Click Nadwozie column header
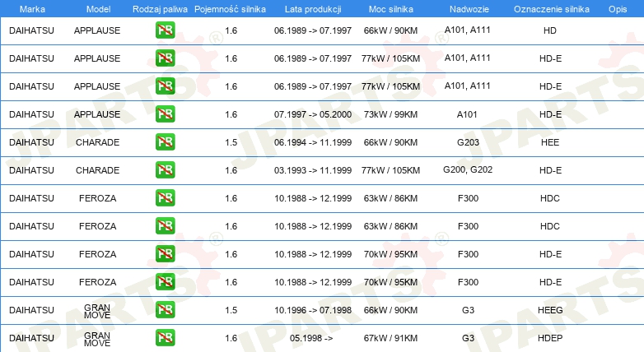 (x=469, y=9)
